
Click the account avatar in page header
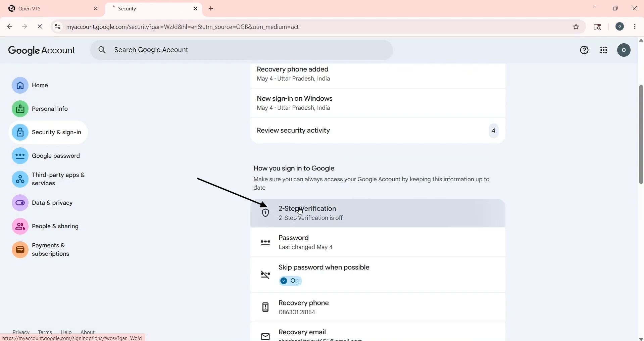point(624,50)
